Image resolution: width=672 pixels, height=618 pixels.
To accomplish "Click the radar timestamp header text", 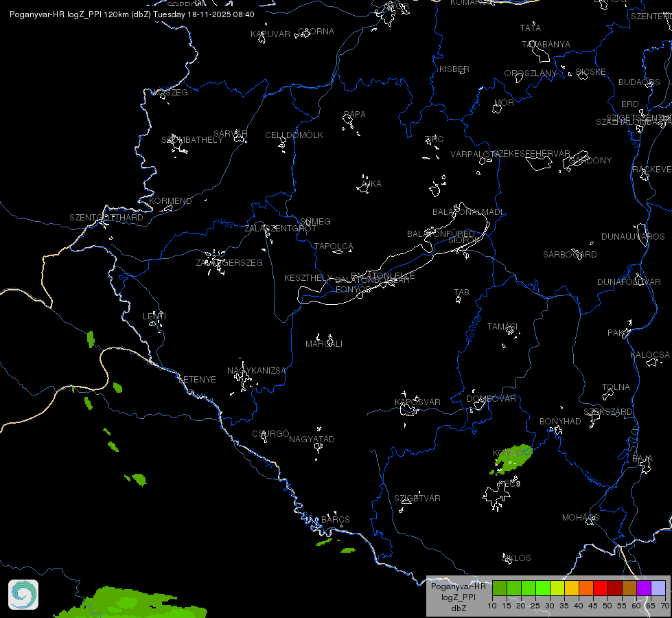I will [132, 14].
